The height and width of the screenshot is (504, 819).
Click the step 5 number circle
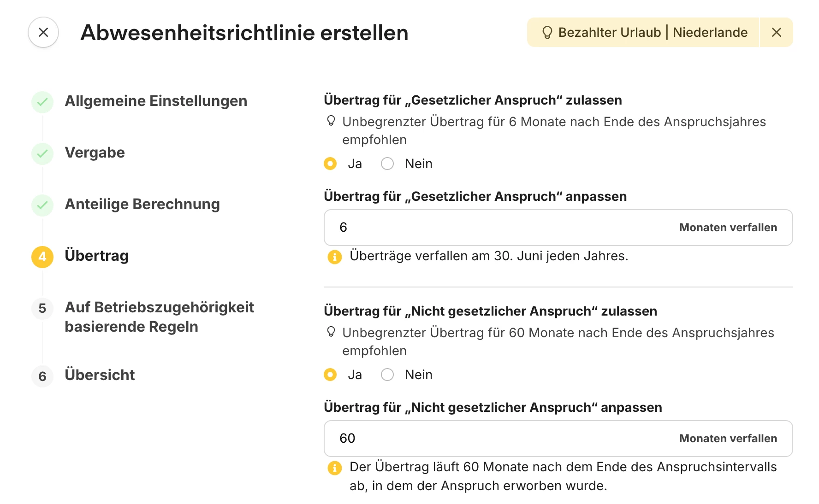pyautogui.click(x=42, y=308)
